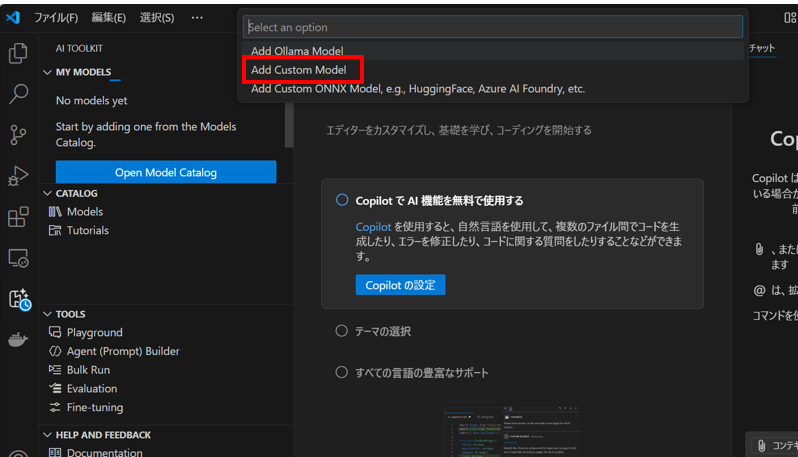Open Tutorials under Catalog
The height and width of the screenshot is (457, 798).
point(88,230)
